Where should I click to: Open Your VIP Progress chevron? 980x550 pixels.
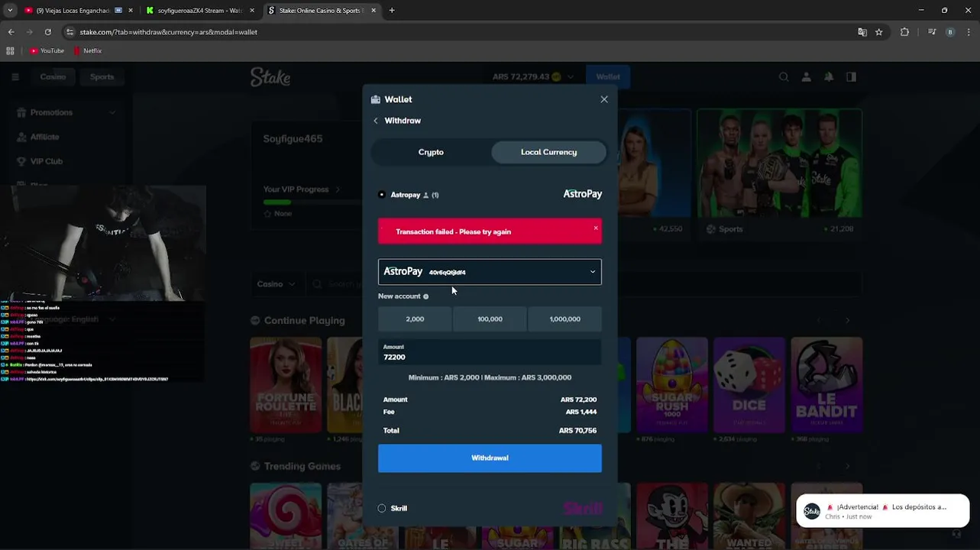coord(338,189)
